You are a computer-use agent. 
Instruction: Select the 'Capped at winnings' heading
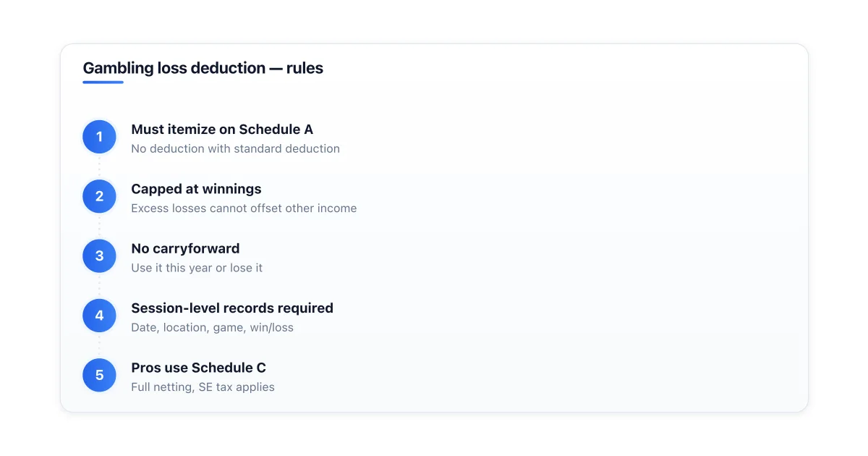pyautogui.click(x=196, y=189)
